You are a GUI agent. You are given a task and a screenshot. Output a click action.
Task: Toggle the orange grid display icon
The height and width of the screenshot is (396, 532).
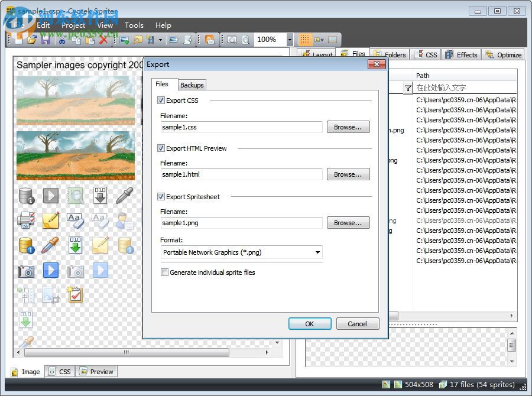[x=304, y=40]
